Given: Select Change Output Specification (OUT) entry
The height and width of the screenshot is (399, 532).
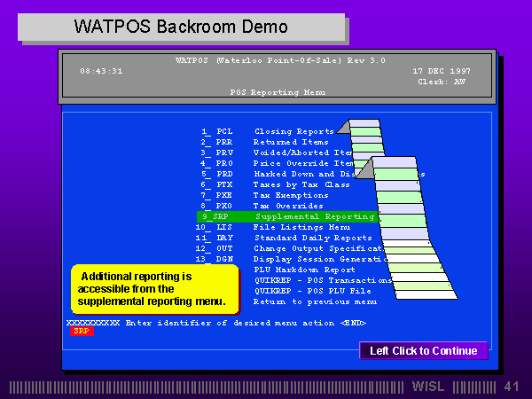Looking at the screenshot, I should (306, 248).
